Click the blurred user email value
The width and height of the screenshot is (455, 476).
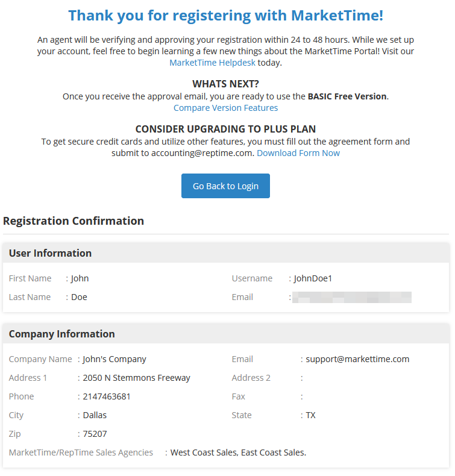[352, 297]
